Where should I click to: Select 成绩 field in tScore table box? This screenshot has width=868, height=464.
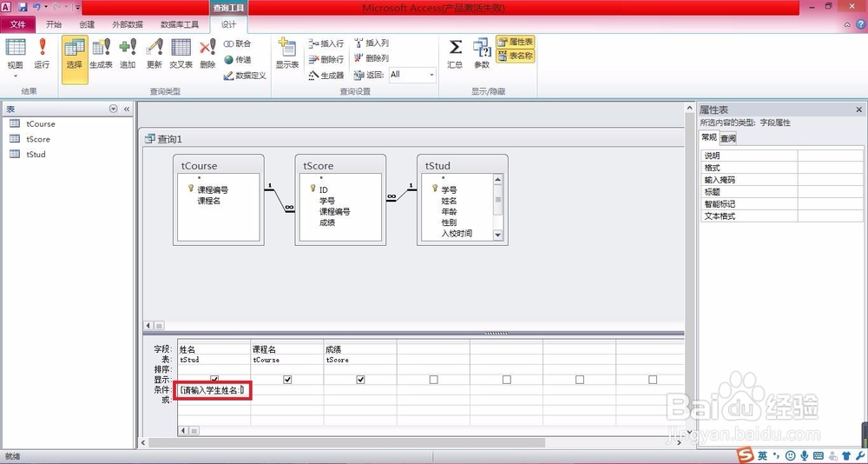tap(327, 222)
